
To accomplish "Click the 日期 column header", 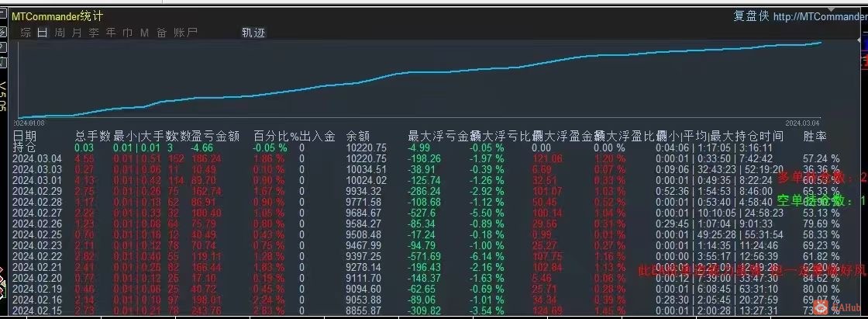I will coord(25,136).
